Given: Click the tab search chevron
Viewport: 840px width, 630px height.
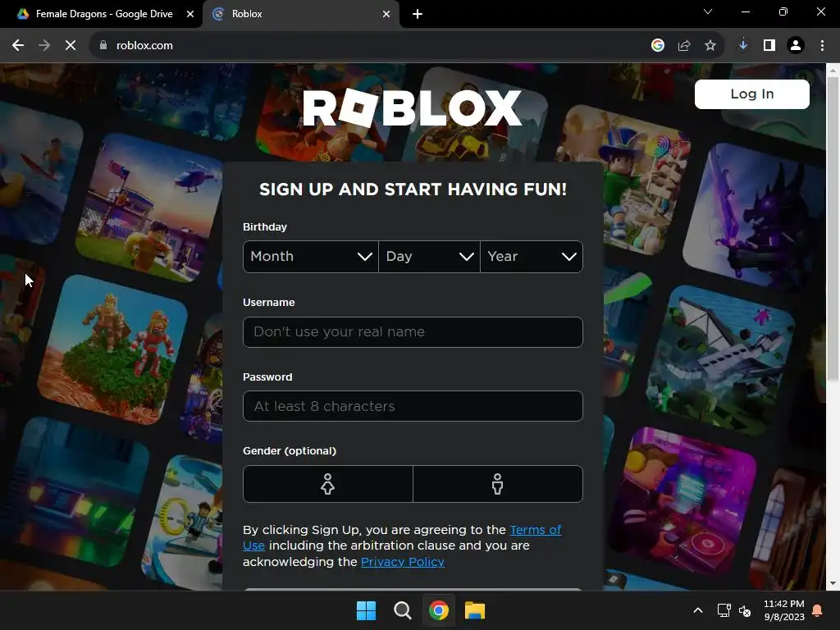Looking at the screenshot, I should click(708, 11).
